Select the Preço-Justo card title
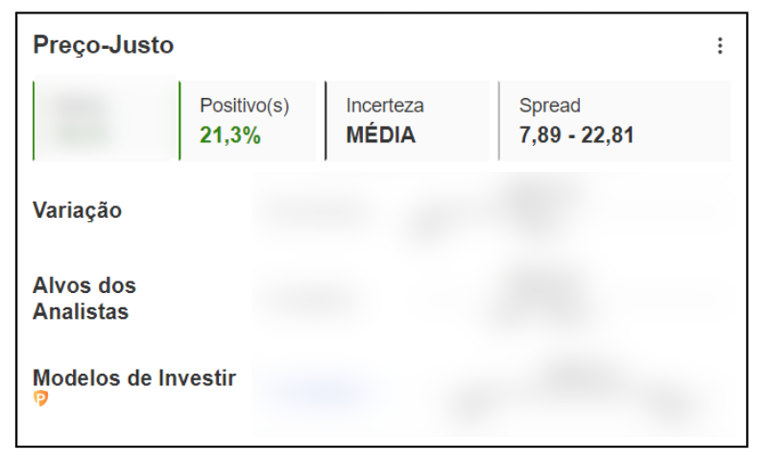Screen dimensions: 768x462 [103, 45]
